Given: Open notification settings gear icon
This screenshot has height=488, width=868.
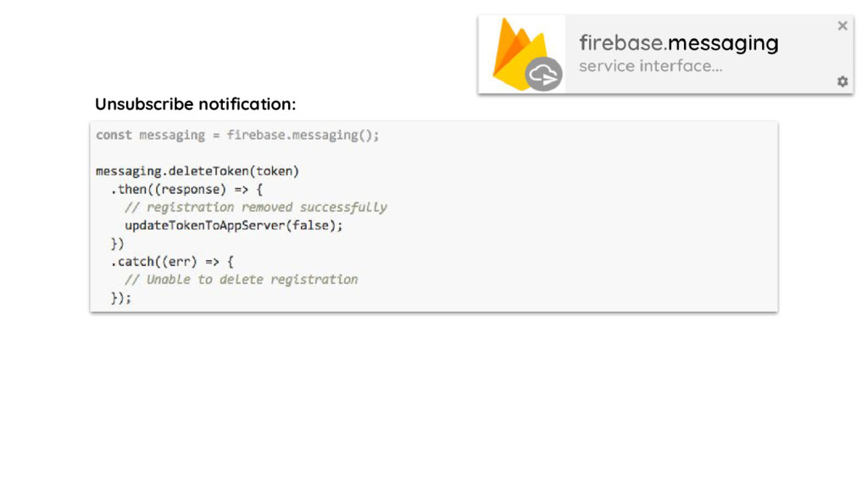Looking at the screenshot, I should 842,81.
